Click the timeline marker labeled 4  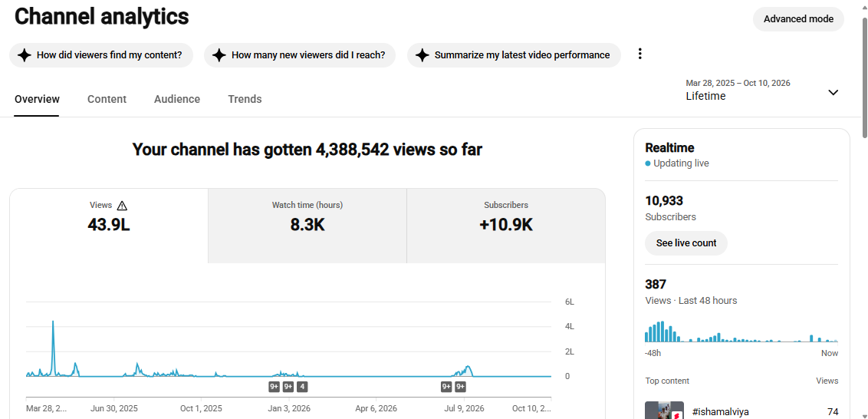(x=301, y=386)
